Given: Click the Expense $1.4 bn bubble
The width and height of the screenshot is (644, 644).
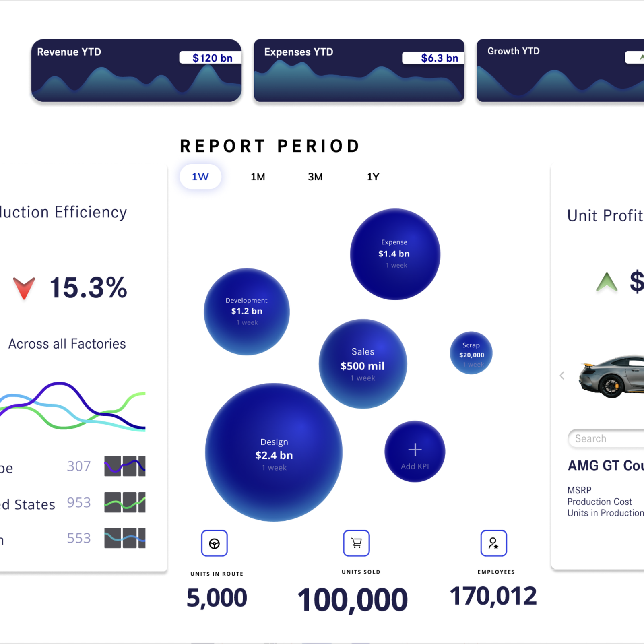Looking at the screenshot, I should click(x=395, y=254).
